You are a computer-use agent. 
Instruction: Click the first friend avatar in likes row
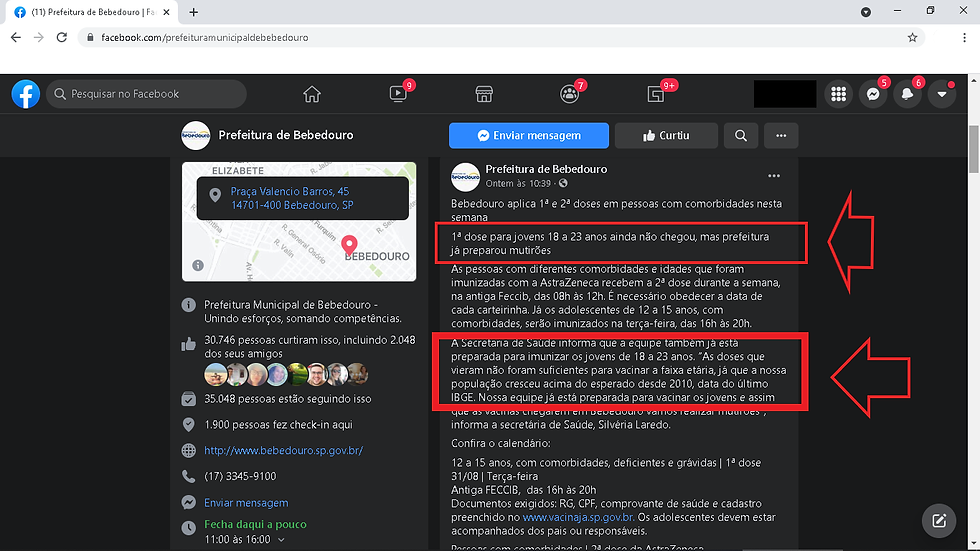pos(215,374)
